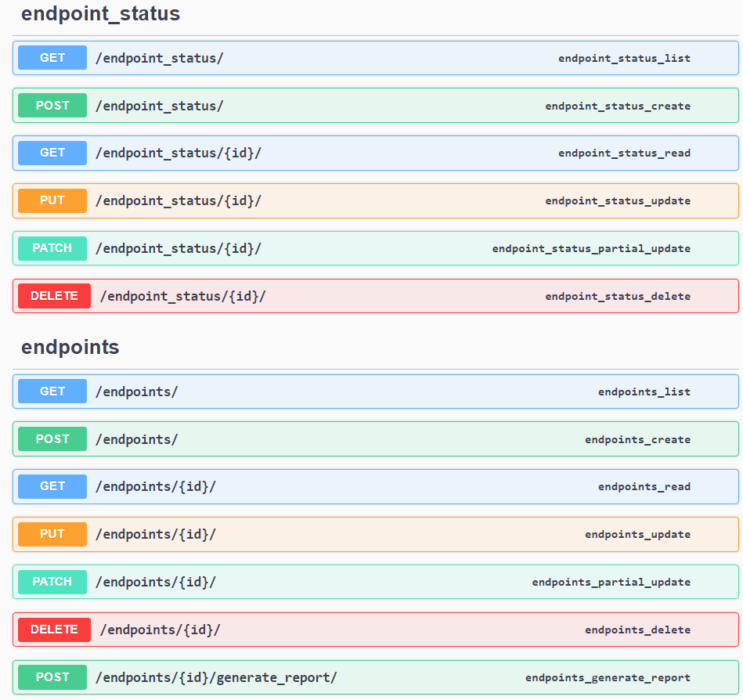The height and width of the screenshot is (700, 743).
Task: Click the DELETE badge for endpoints_delete
Action: pyautogui.click(x=54, y=630)
